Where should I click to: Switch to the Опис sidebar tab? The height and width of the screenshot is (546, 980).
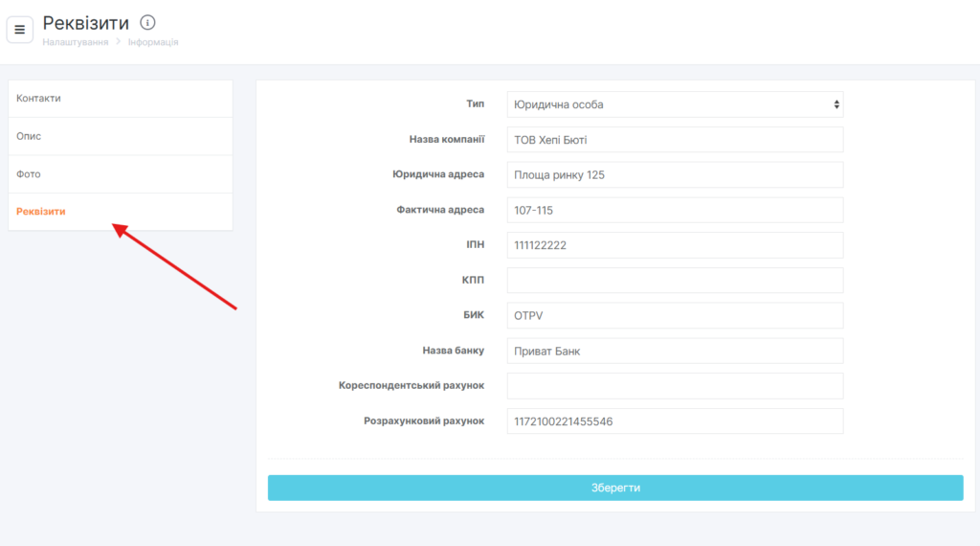[121, 136]
